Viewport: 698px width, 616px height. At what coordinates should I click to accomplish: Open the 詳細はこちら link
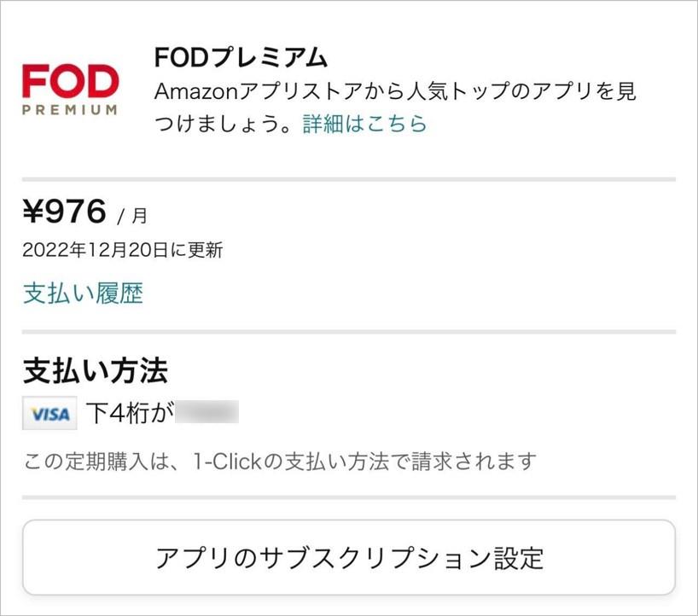[364, 124]
